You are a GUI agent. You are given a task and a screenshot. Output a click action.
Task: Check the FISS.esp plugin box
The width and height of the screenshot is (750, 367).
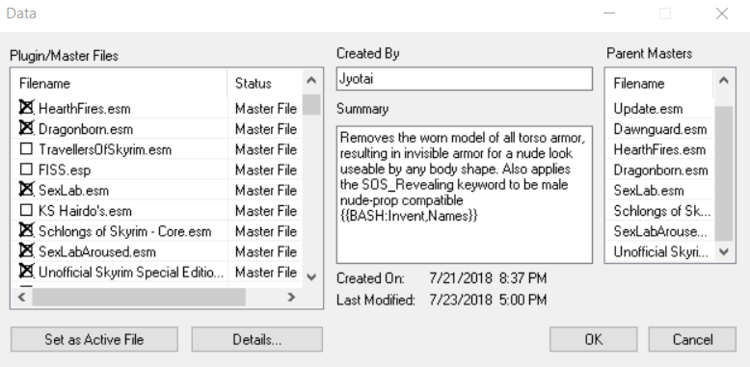tap(27, 169)
